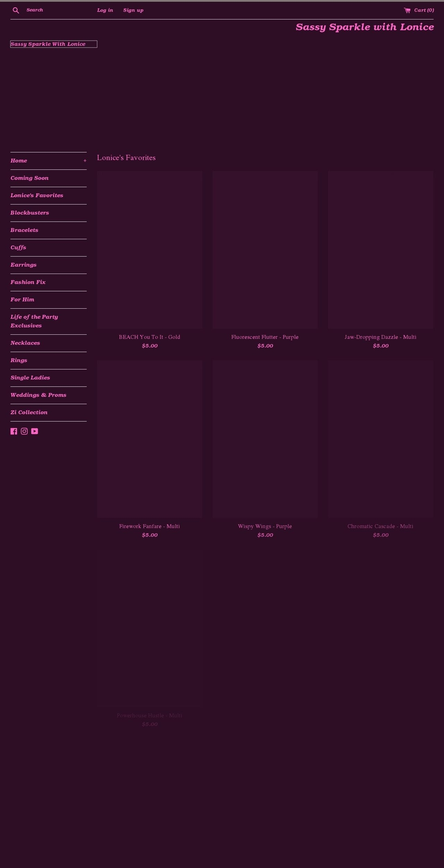Click the Log in link
The image size is (444, 868).
[x=105, y=10]
